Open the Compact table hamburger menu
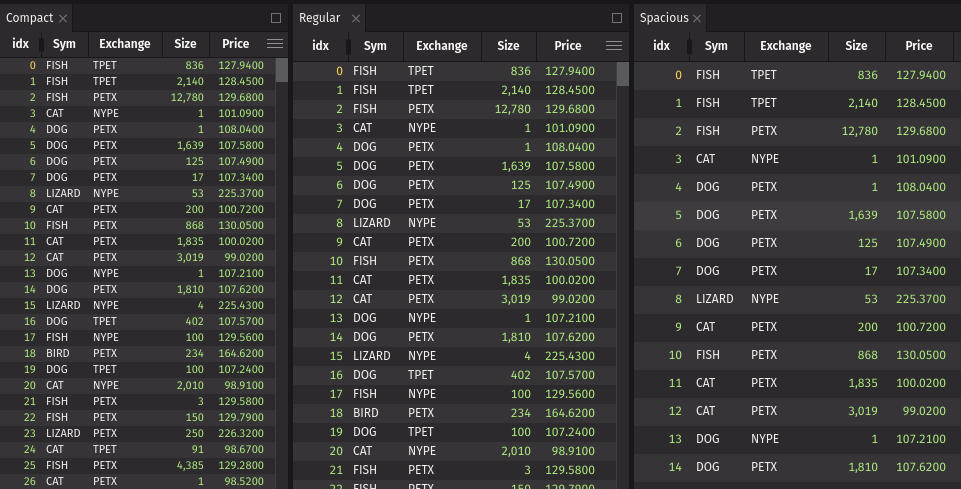Screen dimensions: 961x489 coord(275,44)
